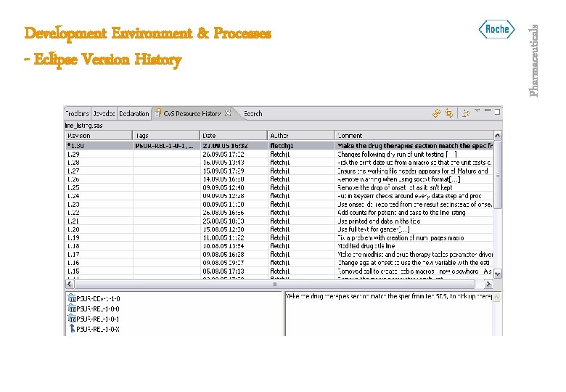Click the line_listing.sas file label
Viewport: 566px width, 392px height.
83,126
